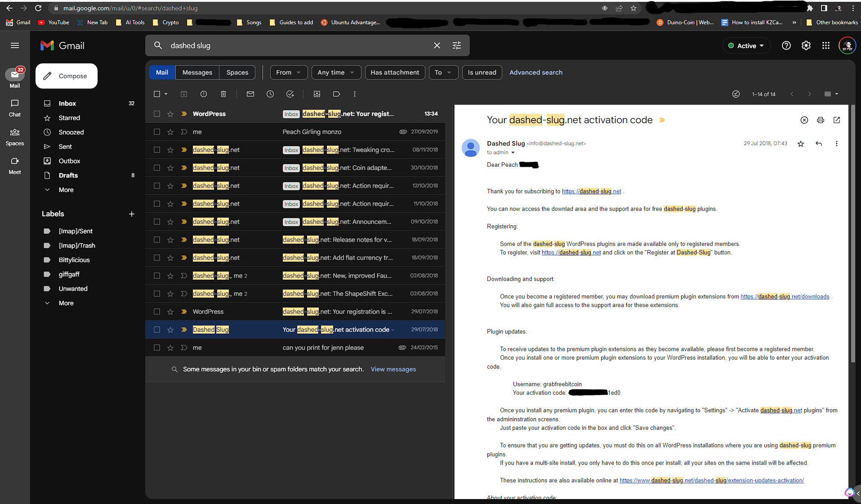
Task: Switch to the Spaces tab
Action: pyautogui.click(x=237, y=72)
